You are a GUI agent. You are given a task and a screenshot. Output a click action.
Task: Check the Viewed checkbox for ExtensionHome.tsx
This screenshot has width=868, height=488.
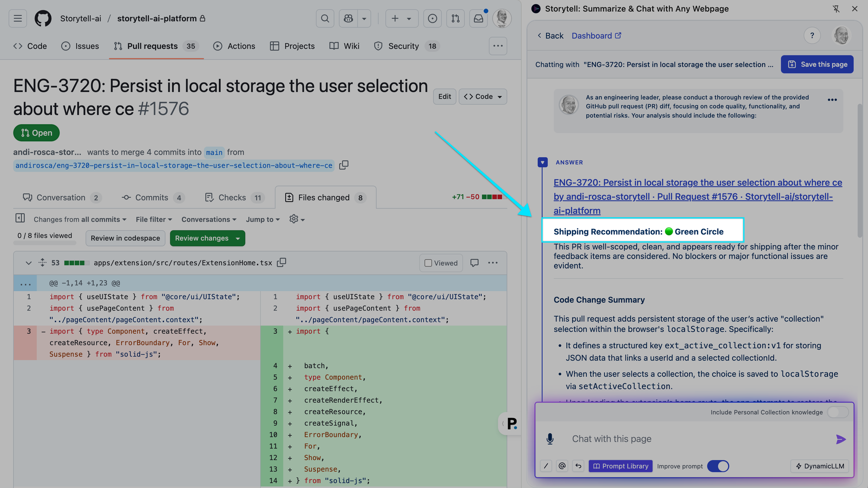pos(428,263)
